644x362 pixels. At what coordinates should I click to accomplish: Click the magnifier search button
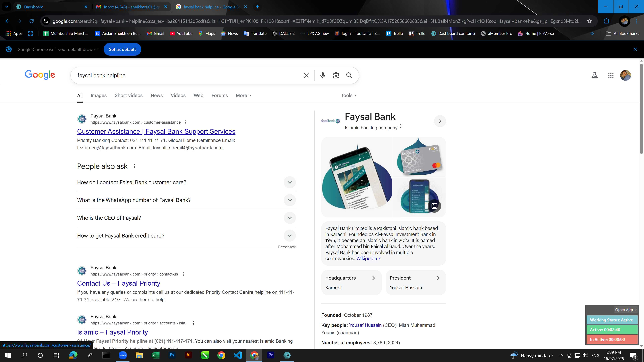(349, 75)
